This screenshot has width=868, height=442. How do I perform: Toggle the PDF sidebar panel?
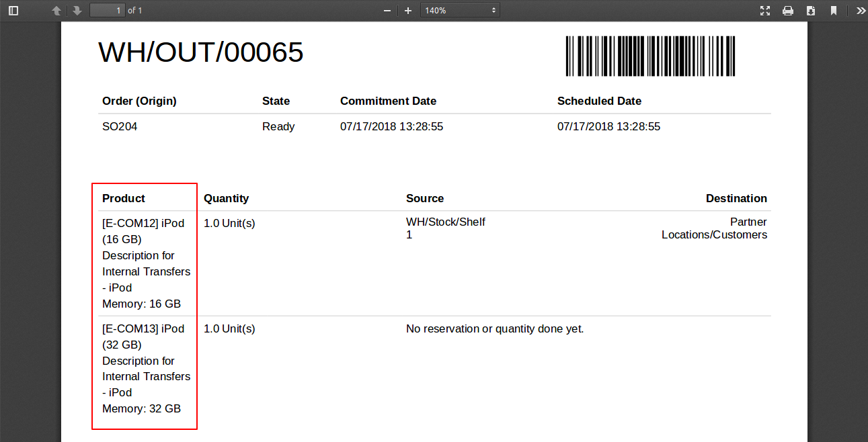coord(13,10)
